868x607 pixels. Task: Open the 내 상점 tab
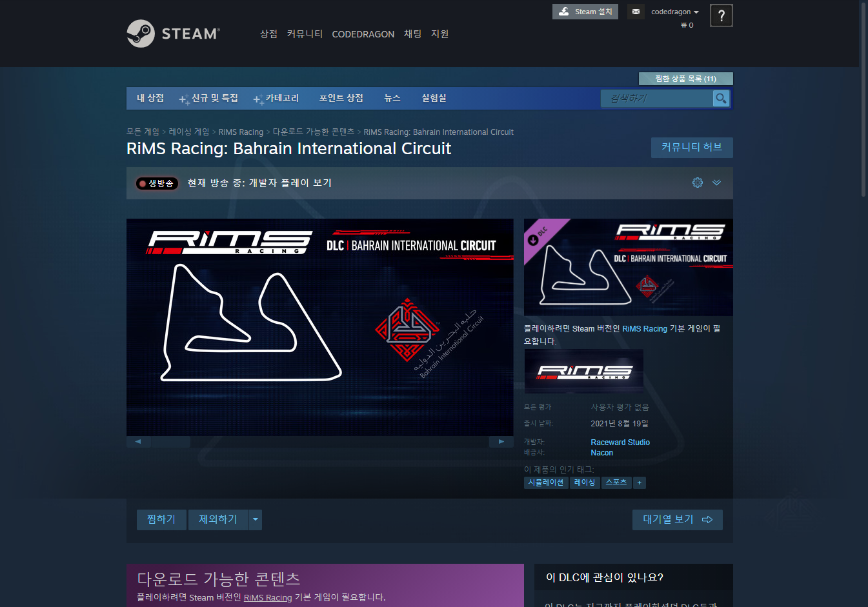click(x=150, y=98)
